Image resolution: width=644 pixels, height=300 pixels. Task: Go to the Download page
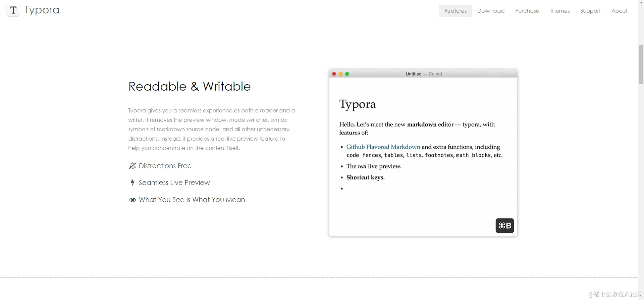pos(491,11)
